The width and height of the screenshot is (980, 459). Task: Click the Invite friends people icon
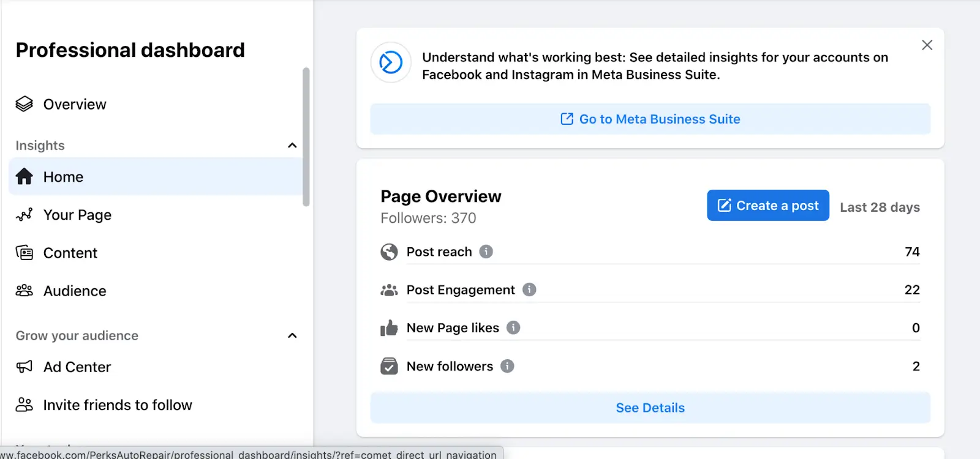(x=24, y=405)
